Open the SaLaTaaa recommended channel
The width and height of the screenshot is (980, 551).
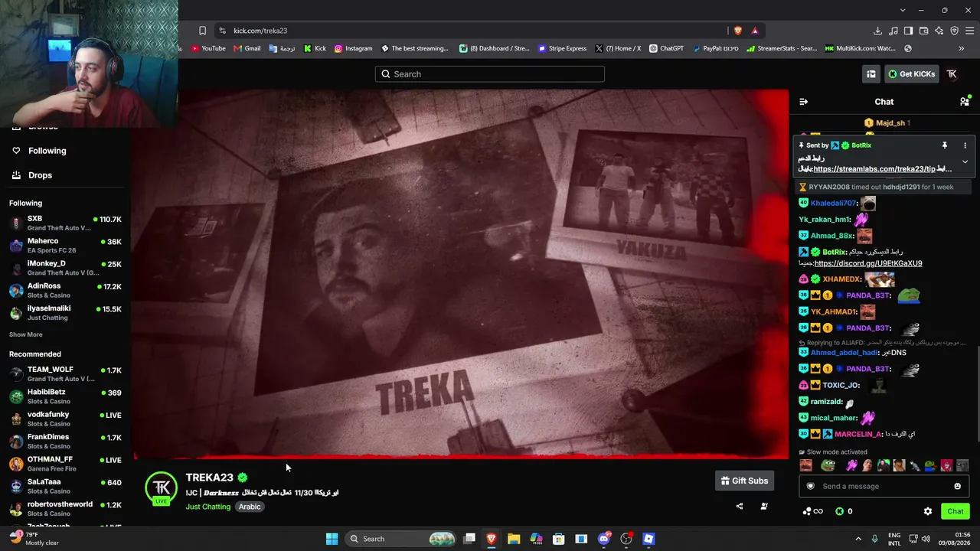(x=65, y=486)
